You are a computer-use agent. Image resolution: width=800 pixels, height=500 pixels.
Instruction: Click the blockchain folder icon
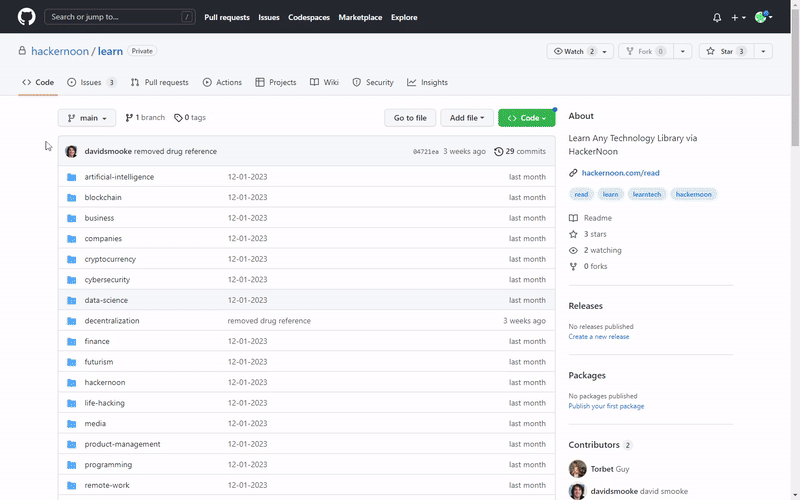71,197
